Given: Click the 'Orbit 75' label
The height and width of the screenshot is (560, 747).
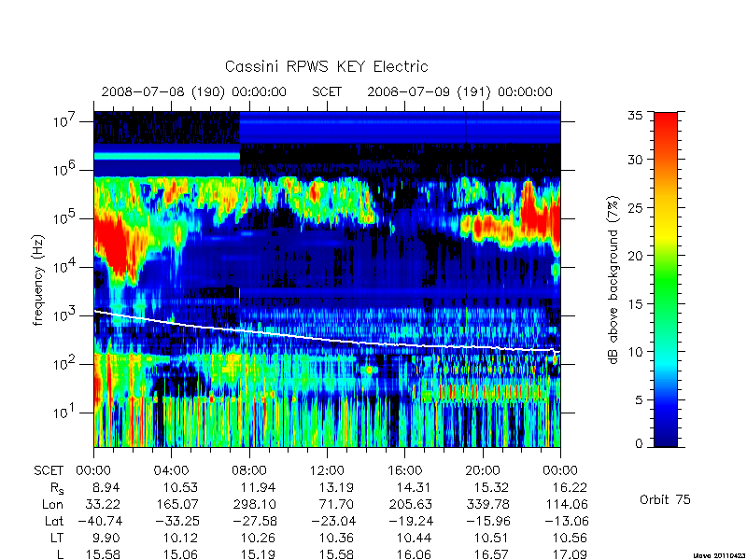Looking at the screenshot, I should coord(665,499).
